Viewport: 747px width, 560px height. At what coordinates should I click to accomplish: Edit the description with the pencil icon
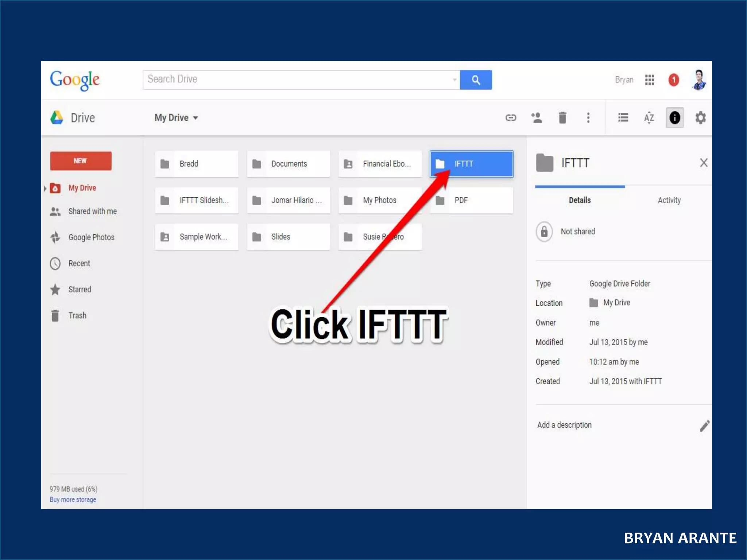coord(704,425)
